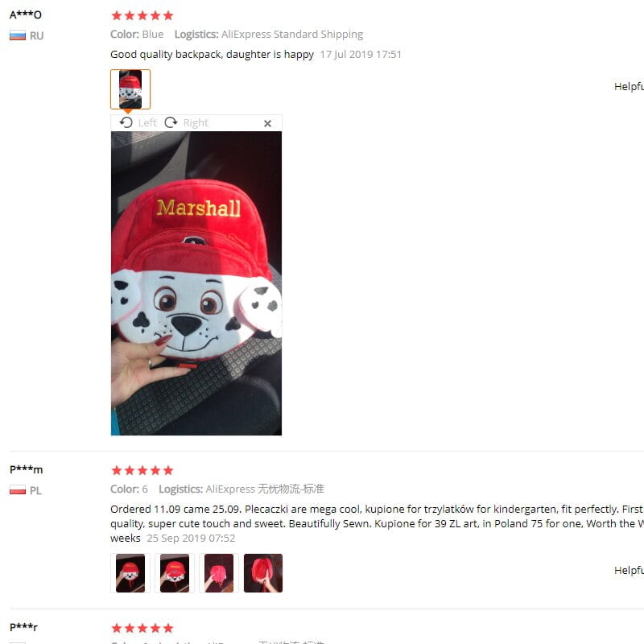Viewport: 644px width, 644px height.
Task: Open P***m's first review thumbnail
Action: (x=130, y=573)
